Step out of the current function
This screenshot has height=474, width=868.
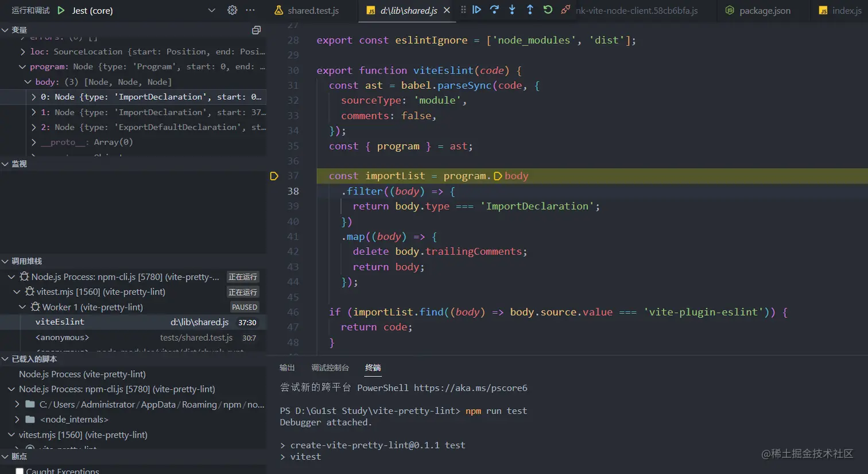point(530,10)
